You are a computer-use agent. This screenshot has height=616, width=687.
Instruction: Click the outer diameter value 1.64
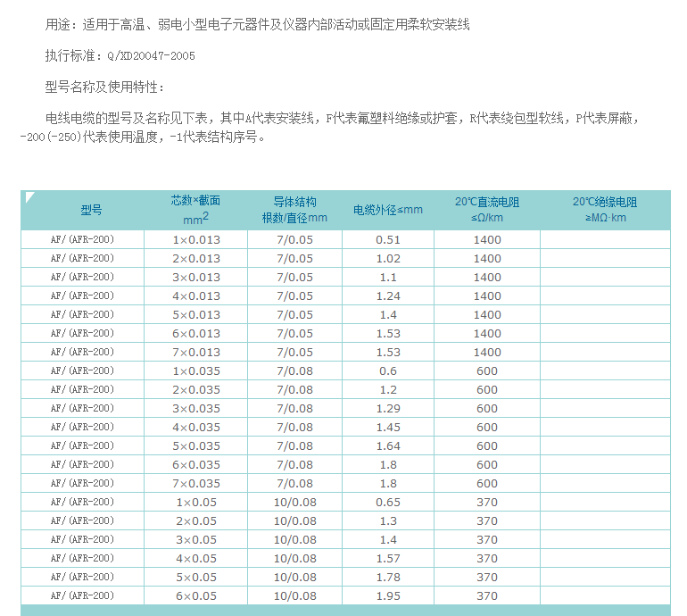coord(388,446)
